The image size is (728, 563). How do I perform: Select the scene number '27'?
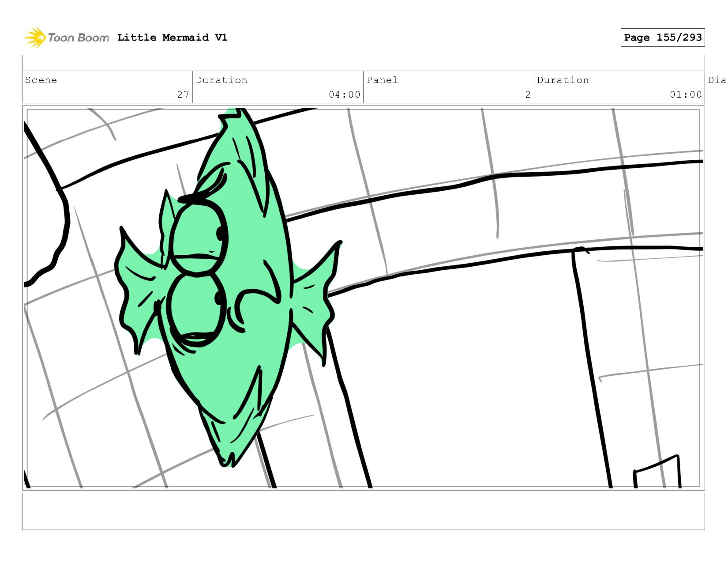click(183, 94)
